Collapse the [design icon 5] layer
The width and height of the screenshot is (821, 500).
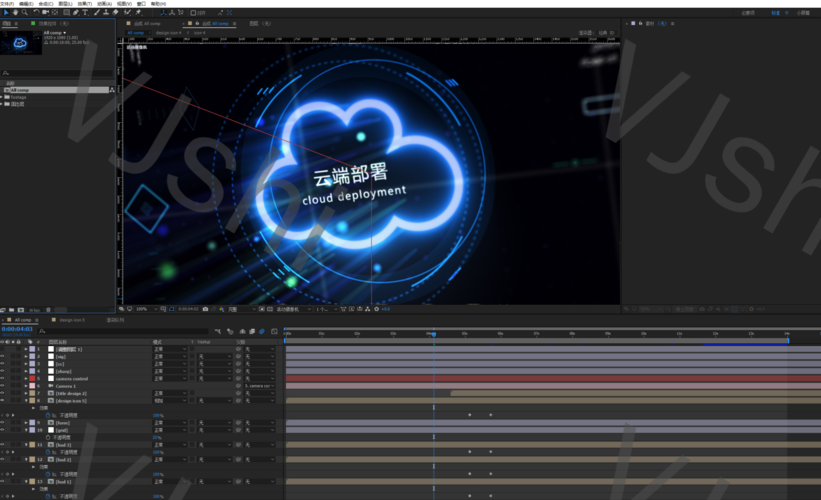[x=26, y=400]
